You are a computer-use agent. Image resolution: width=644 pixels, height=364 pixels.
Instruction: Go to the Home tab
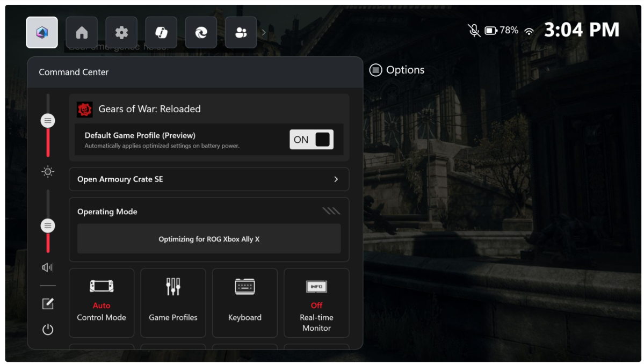[82, 32]
